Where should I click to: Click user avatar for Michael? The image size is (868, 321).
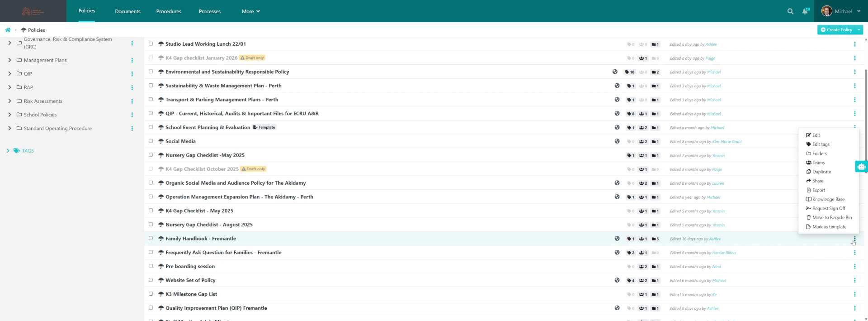tap(827, 11)
